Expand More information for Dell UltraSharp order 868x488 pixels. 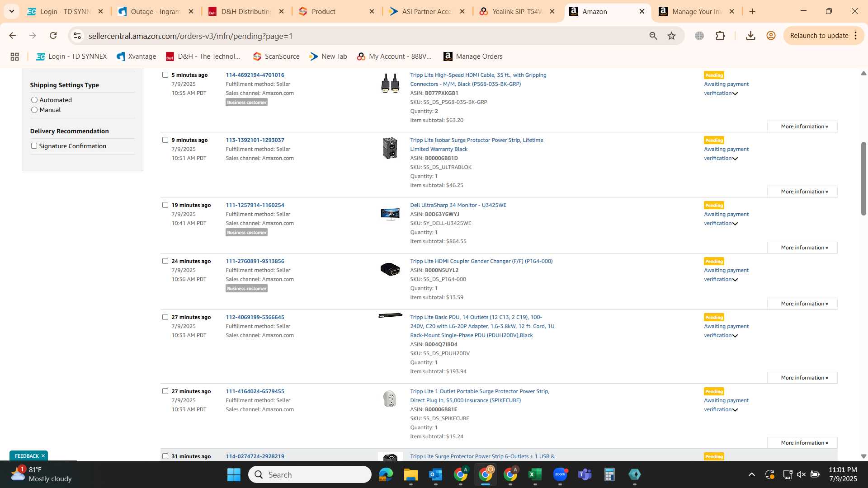(802, 248)
